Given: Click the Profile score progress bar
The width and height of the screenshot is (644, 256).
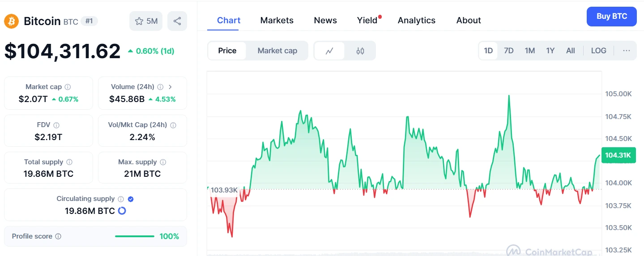Looking at the screenshot, I should pyautogui.click(x=135, y=236).
